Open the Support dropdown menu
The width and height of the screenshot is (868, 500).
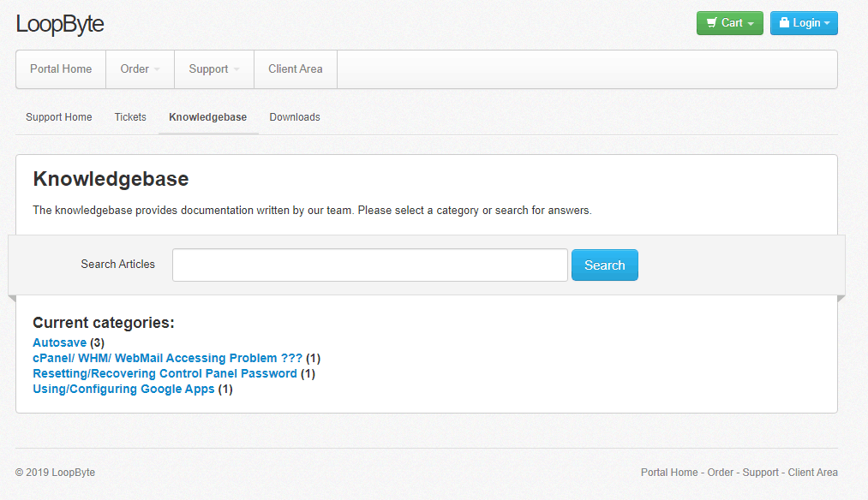pos(214,69)
